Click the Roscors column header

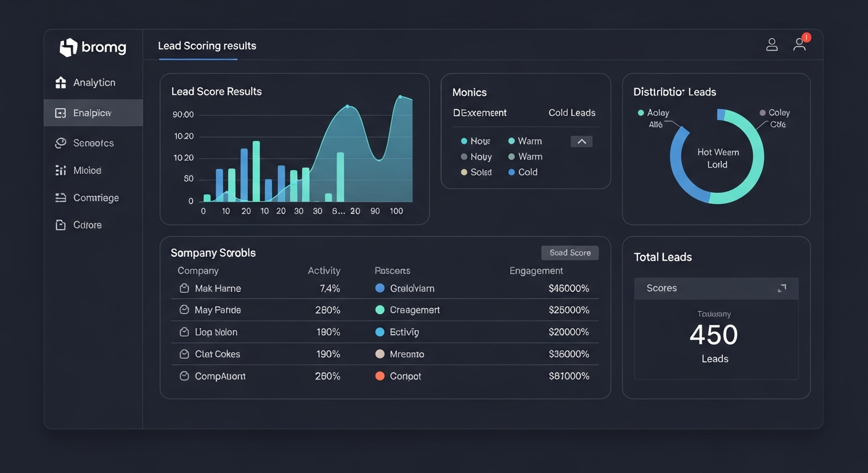[x=392, y=271]
